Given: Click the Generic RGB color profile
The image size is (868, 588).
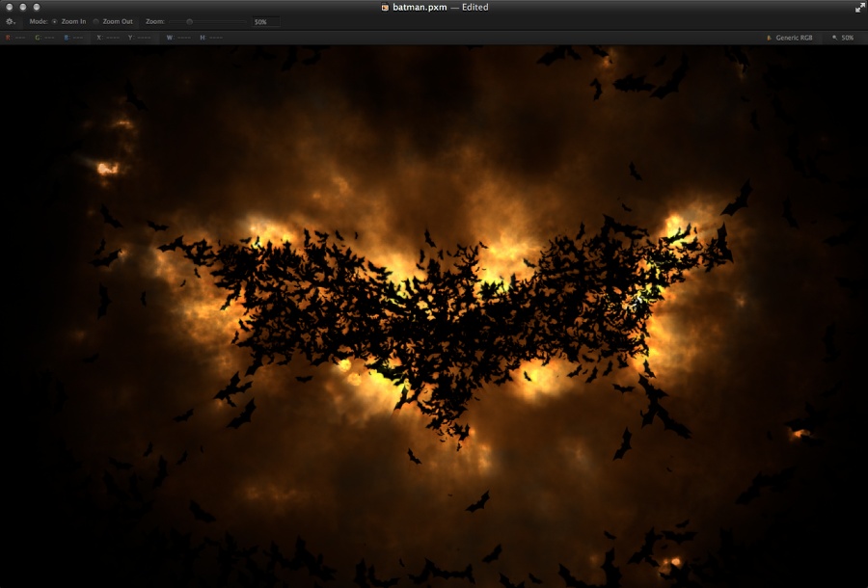Looking at the screenshot, I should [794, 38].
